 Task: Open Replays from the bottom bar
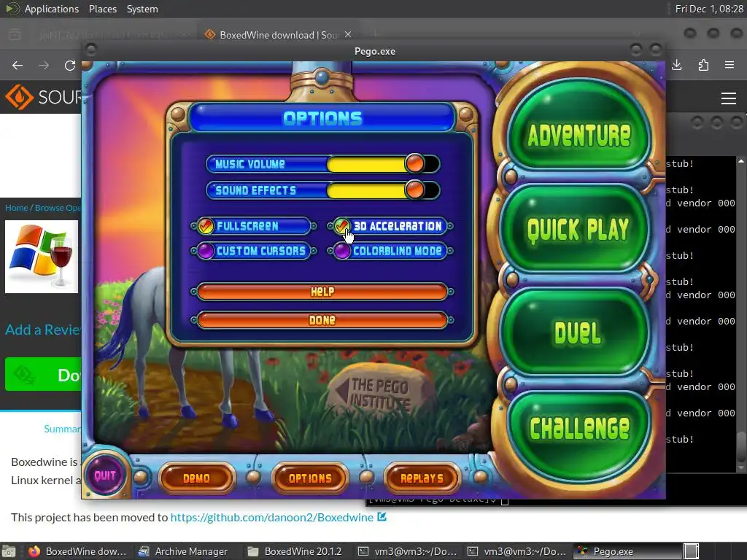tap(422, 478)
